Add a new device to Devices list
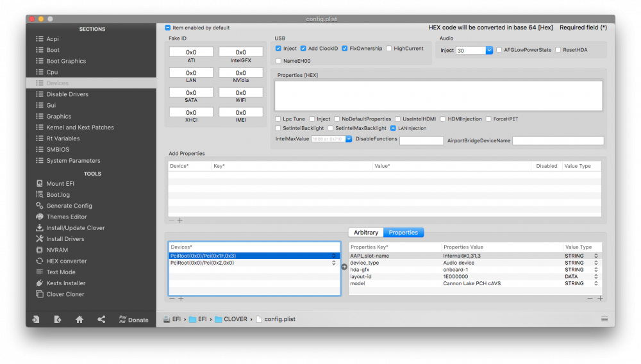 coord(181,298)
